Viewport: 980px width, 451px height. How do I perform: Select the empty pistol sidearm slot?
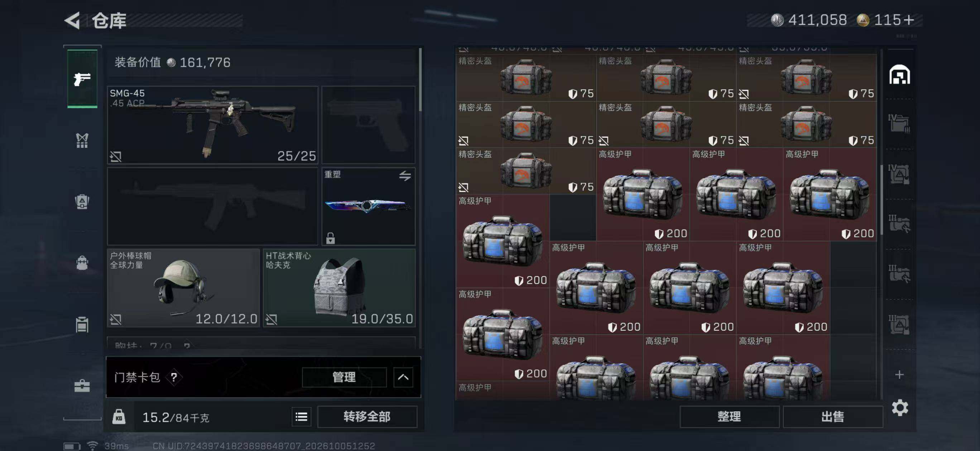(368, 125)
